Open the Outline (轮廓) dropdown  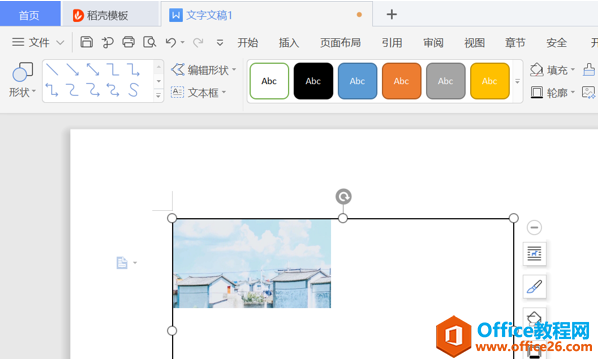click(552, 92)
